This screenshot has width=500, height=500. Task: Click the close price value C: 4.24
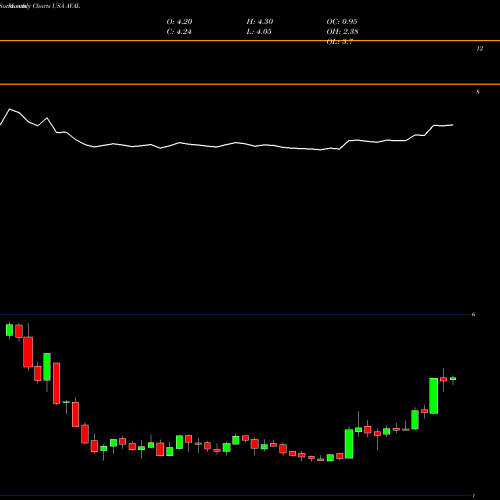(x=179, y=32)
